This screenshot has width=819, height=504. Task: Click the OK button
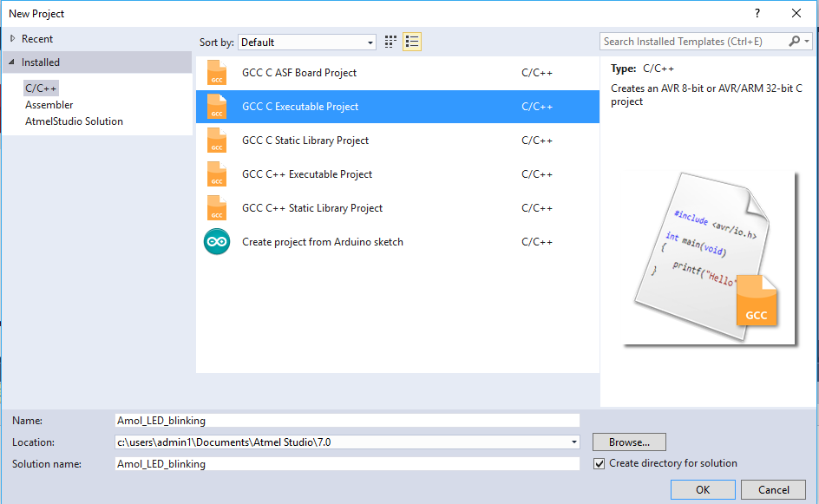click(x=703, y=490)
